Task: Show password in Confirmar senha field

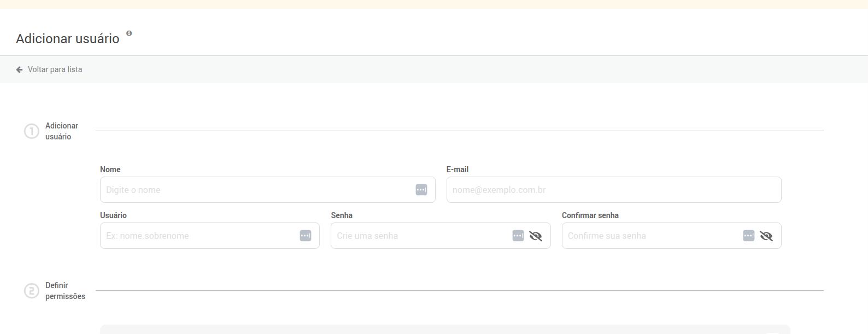Action: click(766, 236)
